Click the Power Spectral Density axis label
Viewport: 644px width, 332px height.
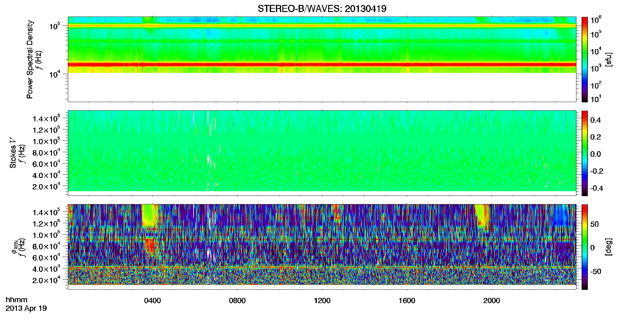[x=30, y=59]
